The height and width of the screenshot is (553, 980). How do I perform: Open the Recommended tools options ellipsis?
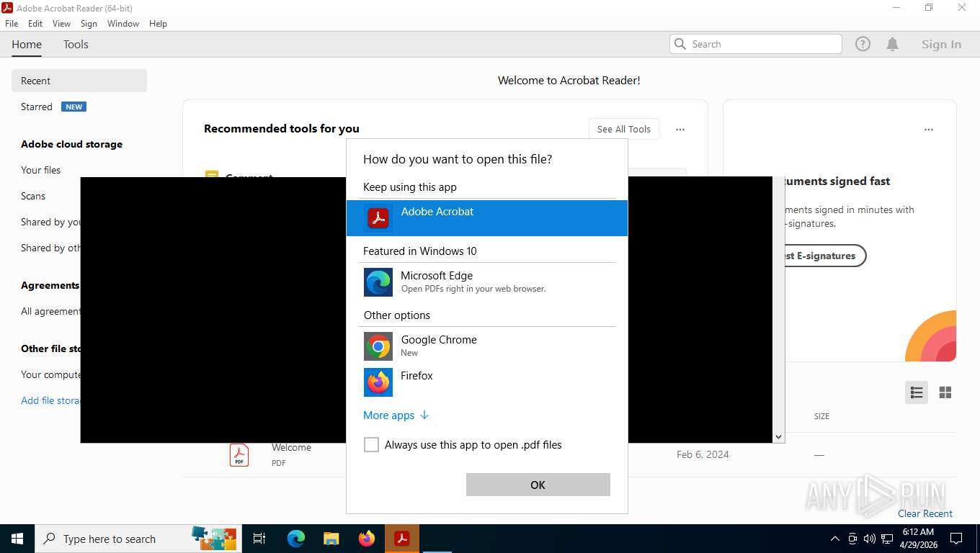pyautogui.click(x=680, y=130)
